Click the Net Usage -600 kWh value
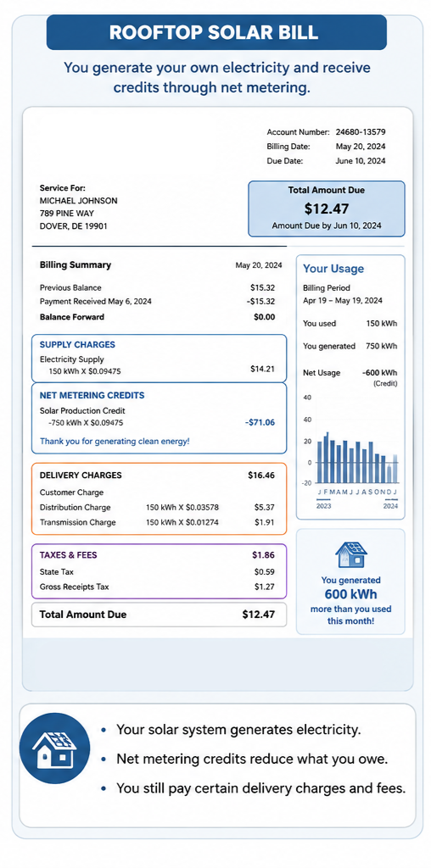 coord(379,373)
